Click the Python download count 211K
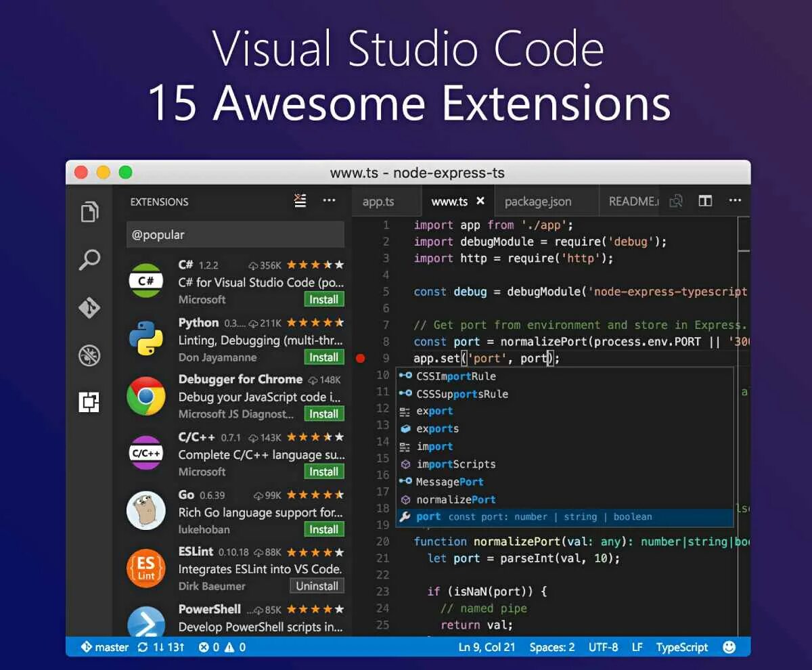 [265, 323]
